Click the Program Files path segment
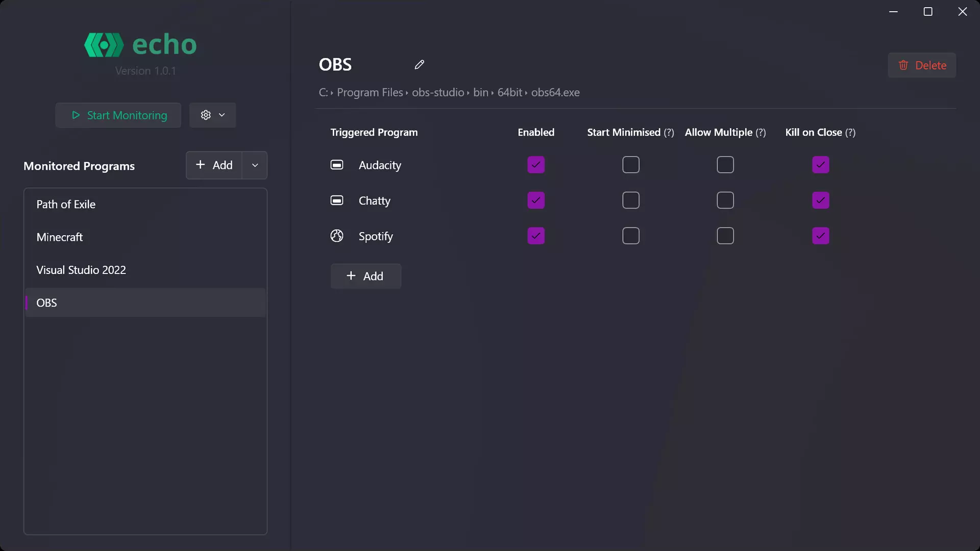This screenshot has width=980, height=551. [x=370, y=93]
